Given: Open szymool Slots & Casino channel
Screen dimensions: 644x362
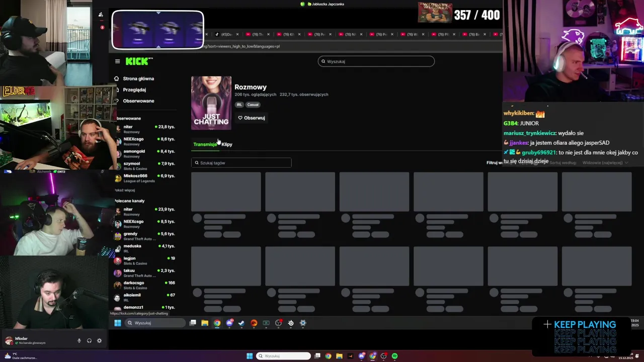Looking at the screenshot, I should (x=145, y=166).
